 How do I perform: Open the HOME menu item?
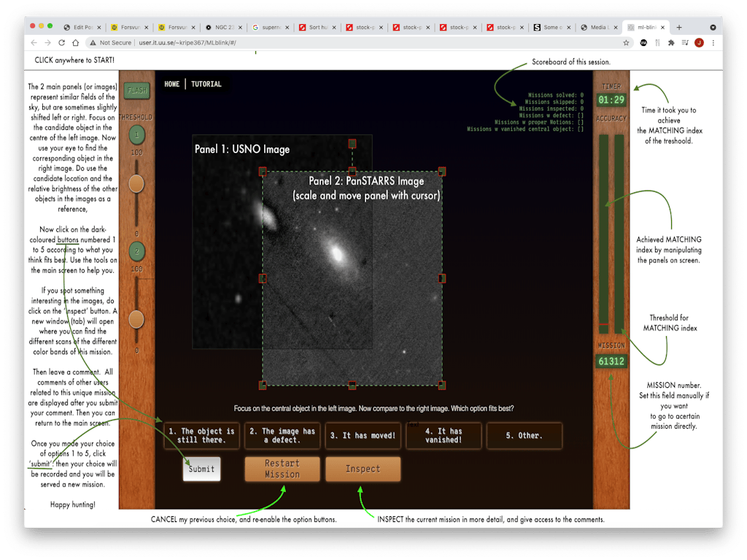(x=171, y=84)
